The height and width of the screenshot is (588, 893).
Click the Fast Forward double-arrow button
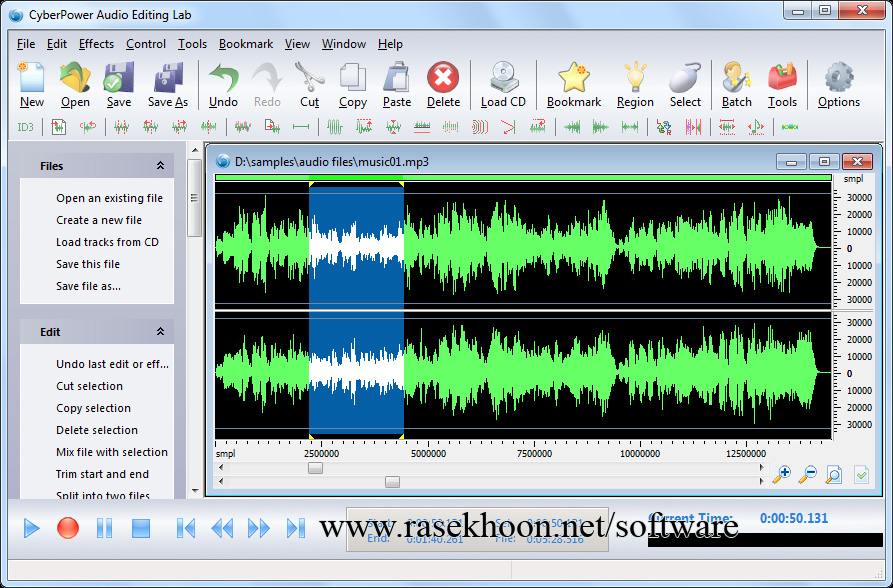[259, 528]
